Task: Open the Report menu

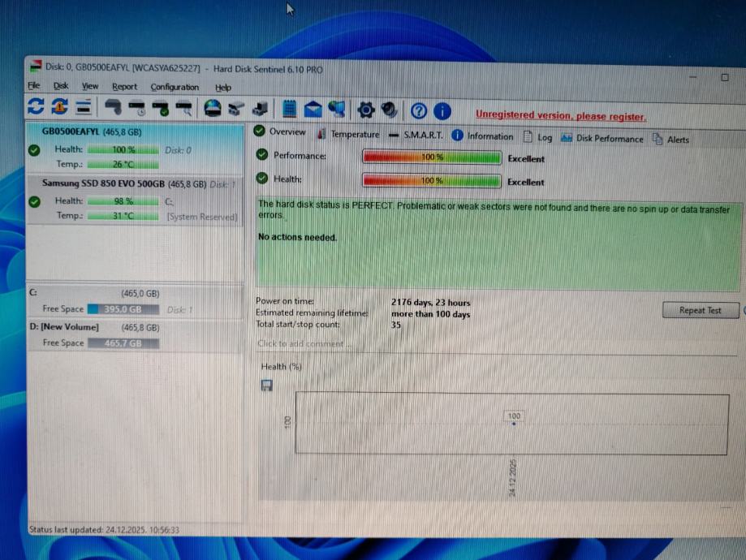Action: click(x=125, y=87)
